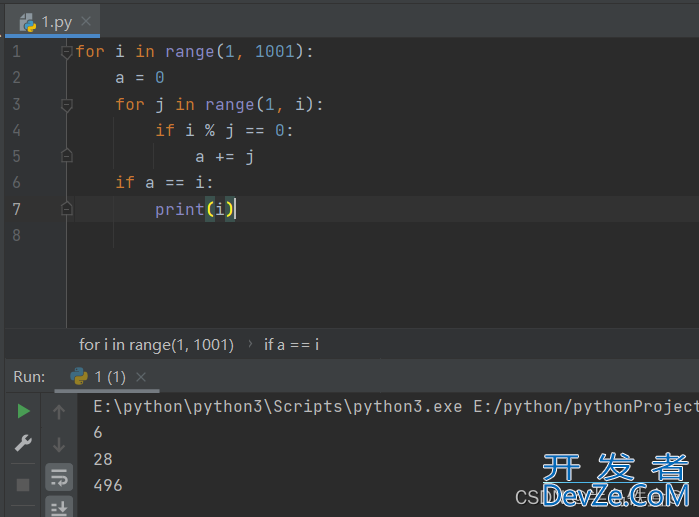Click the line number 4 in the gutter
Screen dimensions: 699x517
click(16, 130)
